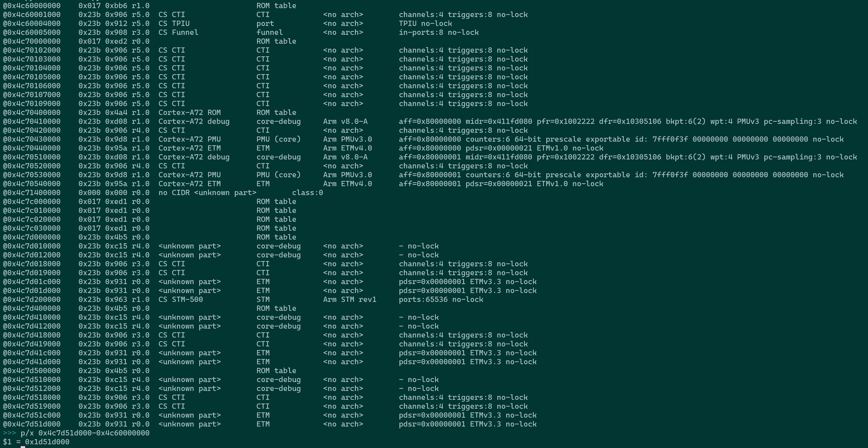Place cursor at the terminal input cursor block

[x=23, y=447]
